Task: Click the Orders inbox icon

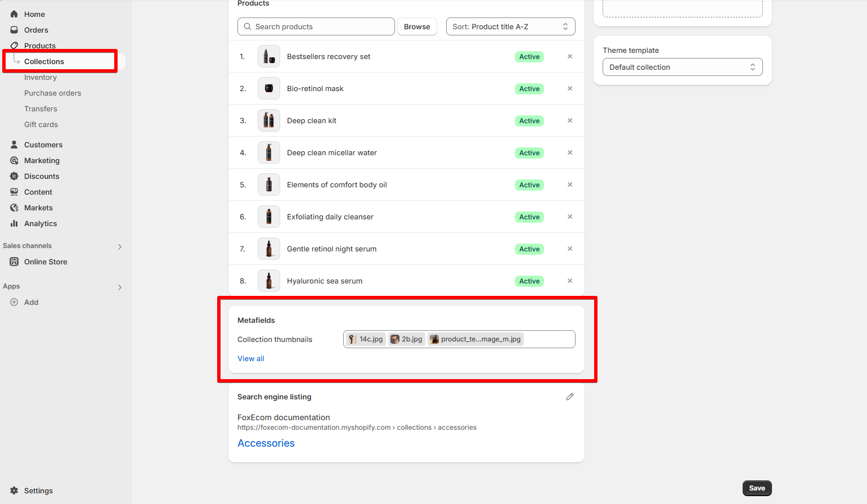Action: 14,30
